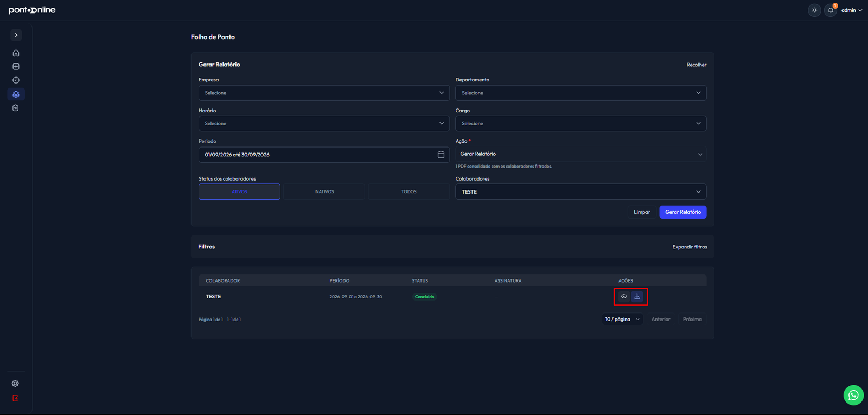Open the Empresa dropdown

(324, 93)
